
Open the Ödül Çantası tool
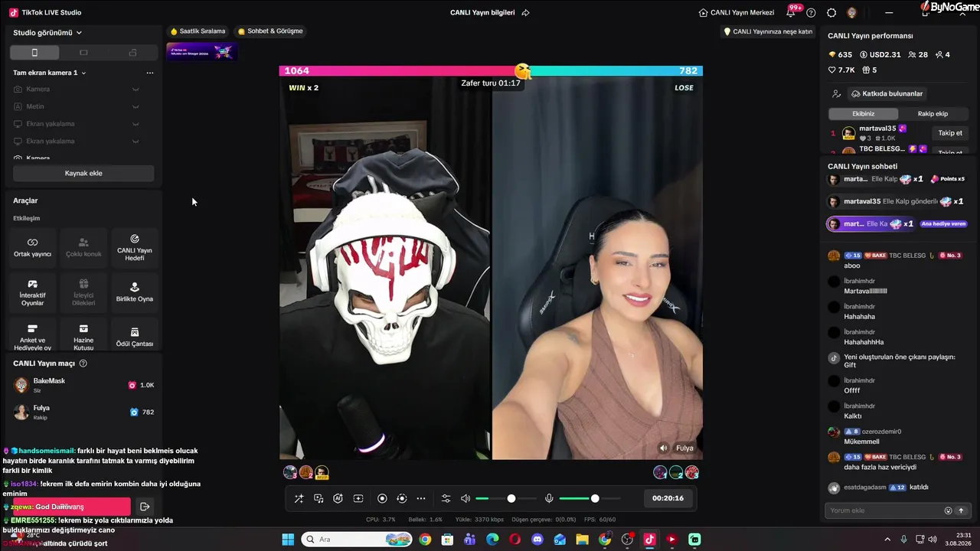coord(135,337)
